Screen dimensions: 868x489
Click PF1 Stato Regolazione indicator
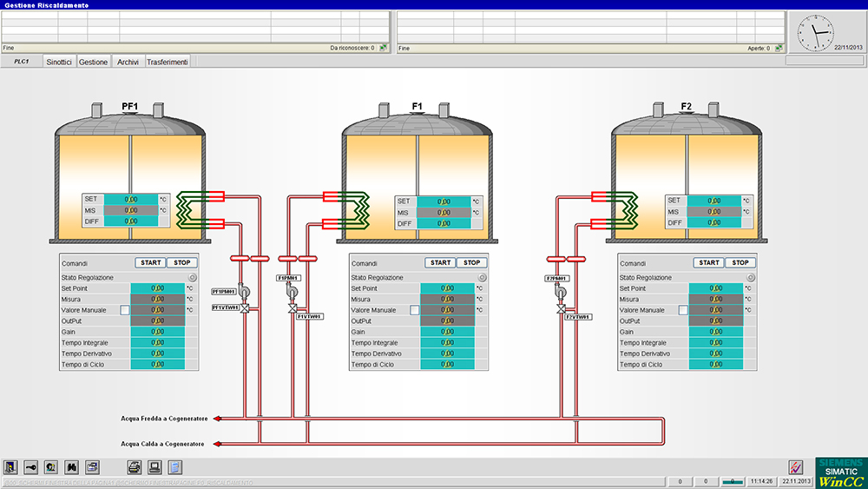[x=192, y=277]
